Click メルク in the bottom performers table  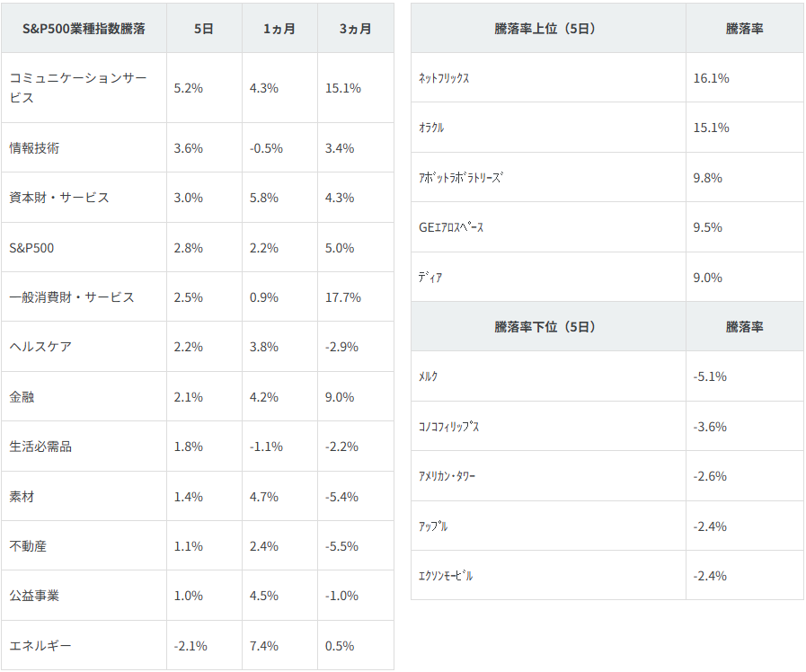pyautogui.click(x=429, y=376)
